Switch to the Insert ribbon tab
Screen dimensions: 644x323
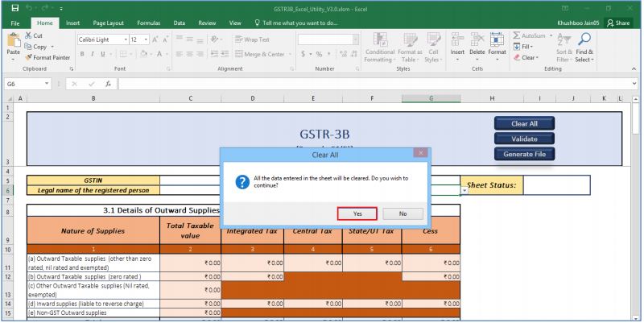[72, 23]
